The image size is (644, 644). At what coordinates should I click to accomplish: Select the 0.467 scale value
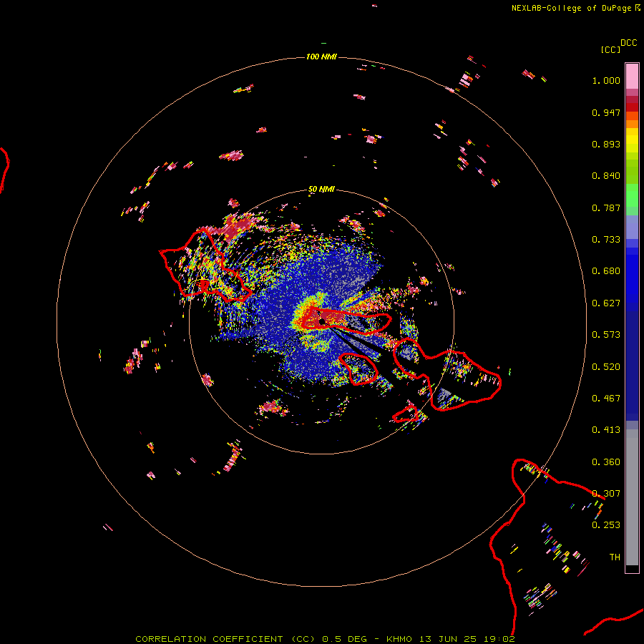tap(606, 399)
